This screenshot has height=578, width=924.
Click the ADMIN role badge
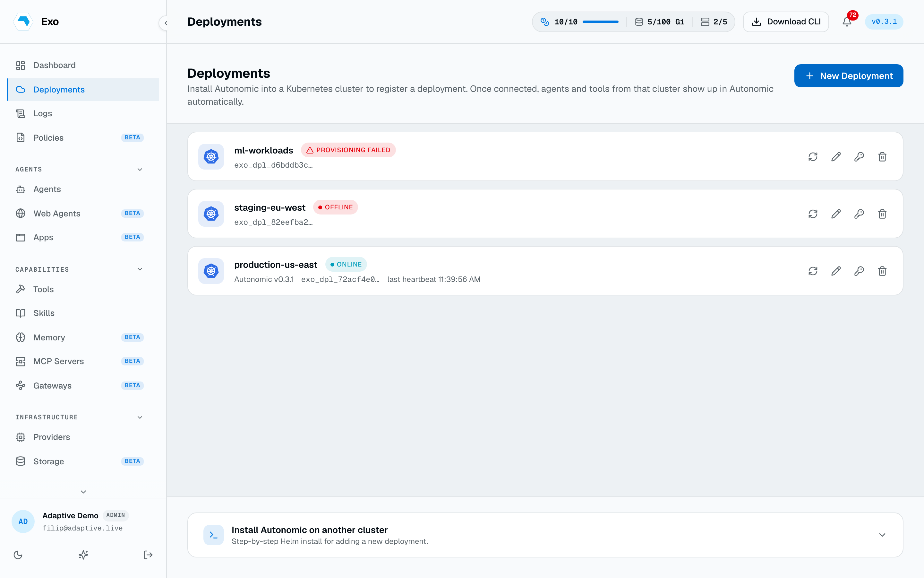[115, 515]
